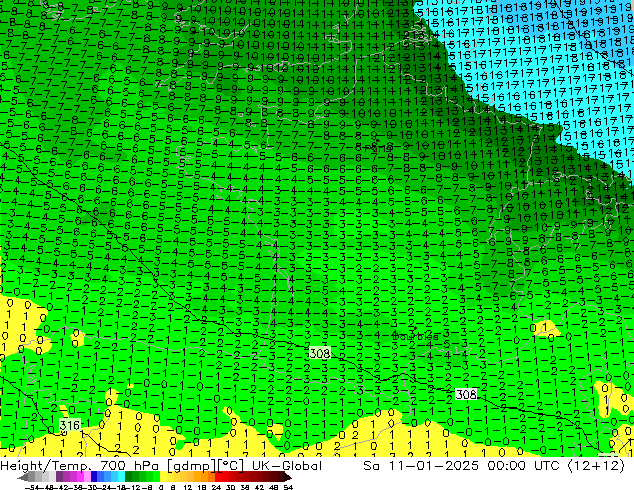Click the '-54' legend value
Image resolution: width=634 pixels, height=490 pixels.
[x=32, y=487]
